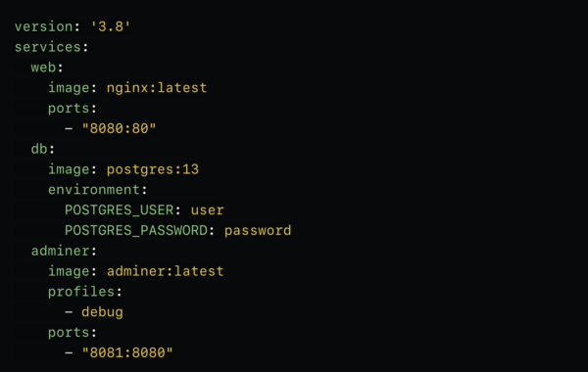Click the nginx:latest image value
This screenshot has height=372, width=588.
157,88
